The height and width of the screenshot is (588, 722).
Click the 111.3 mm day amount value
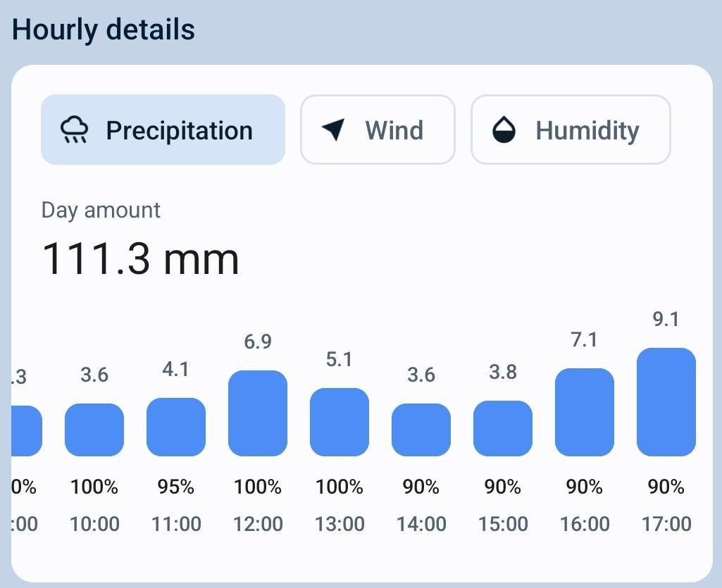point(141,258)
